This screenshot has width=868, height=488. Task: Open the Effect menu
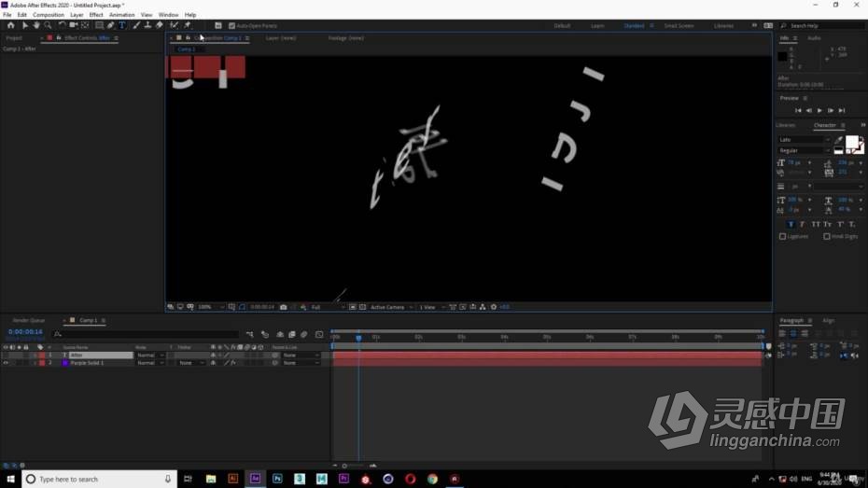[x=96, y=15]
